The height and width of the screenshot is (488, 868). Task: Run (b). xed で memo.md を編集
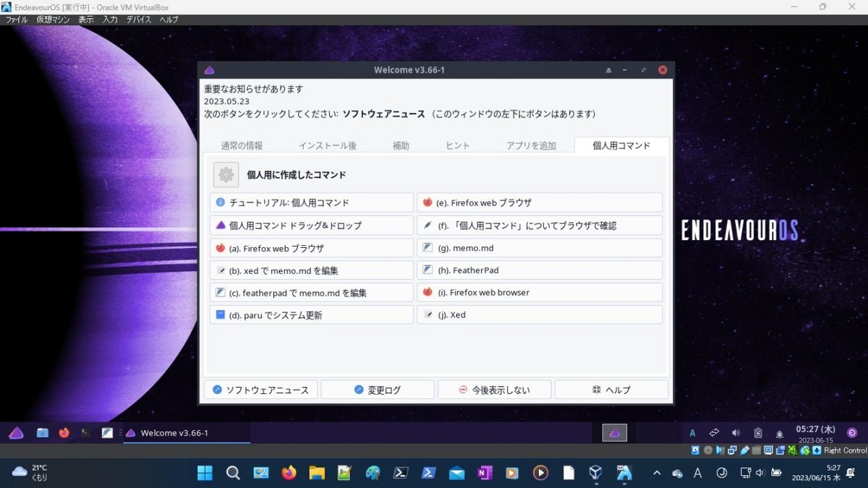(312, 270)
